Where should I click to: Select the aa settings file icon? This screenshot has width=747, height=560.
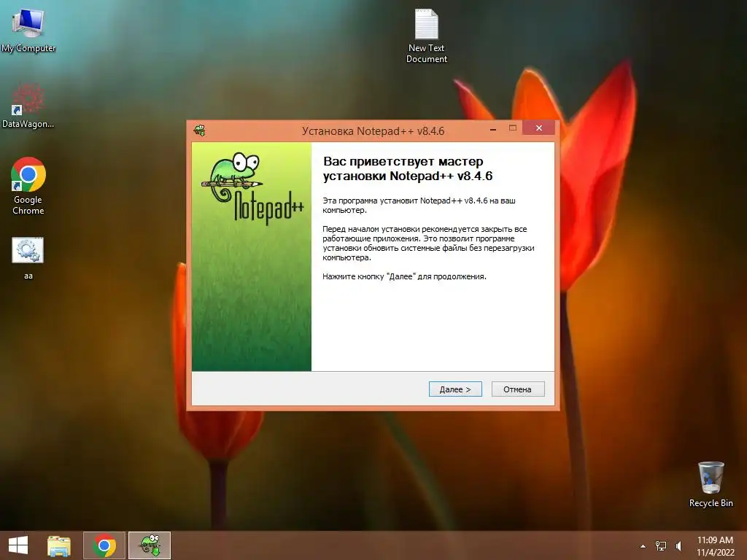28,258
